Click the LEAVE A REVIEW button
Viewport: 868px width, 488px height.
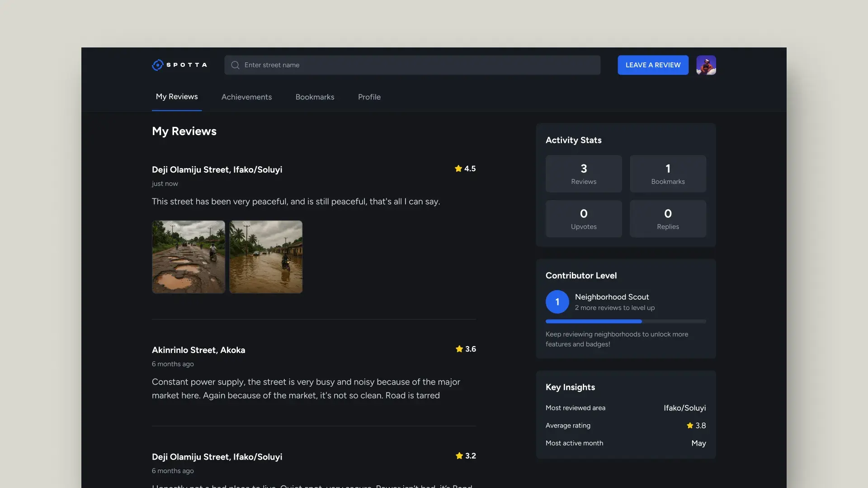click(653, 65)
